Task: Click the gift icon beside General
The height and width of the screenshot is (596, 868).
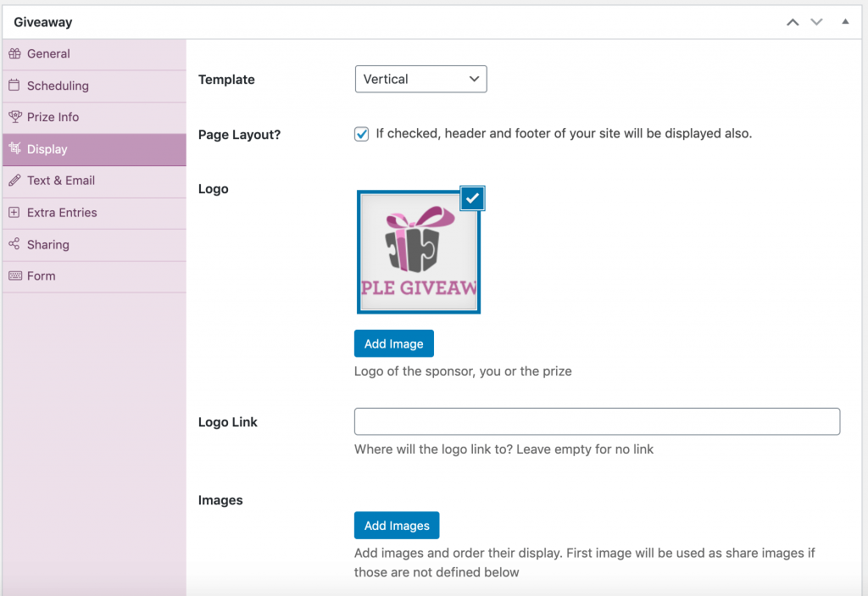Action: click(x=15, y=53)
